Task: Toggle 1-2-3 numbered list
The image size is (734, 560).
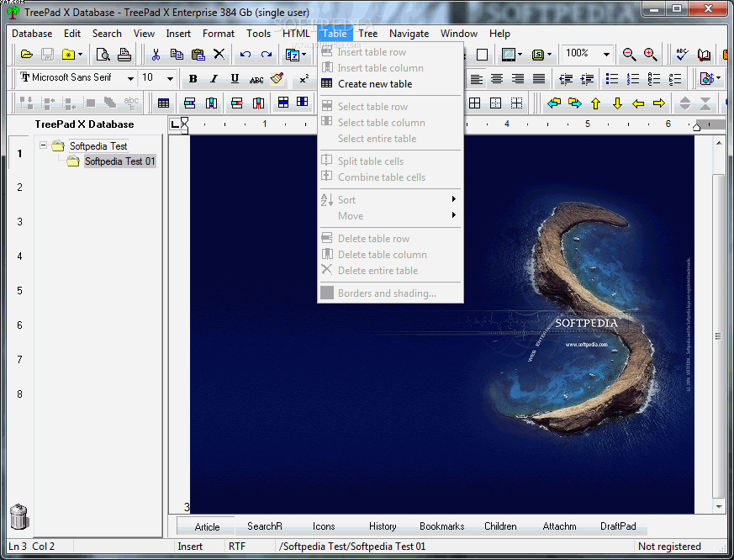Action: point(633,79)
